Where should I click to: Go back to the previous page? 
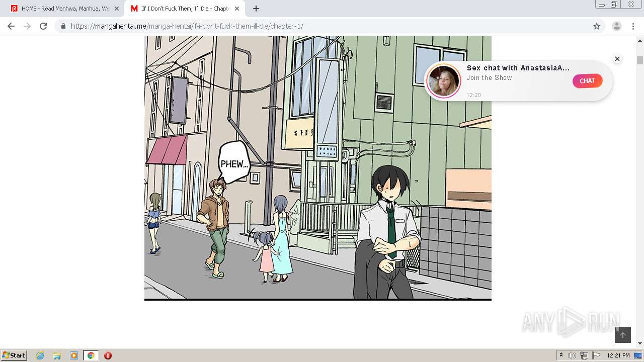tap(11, 26)
